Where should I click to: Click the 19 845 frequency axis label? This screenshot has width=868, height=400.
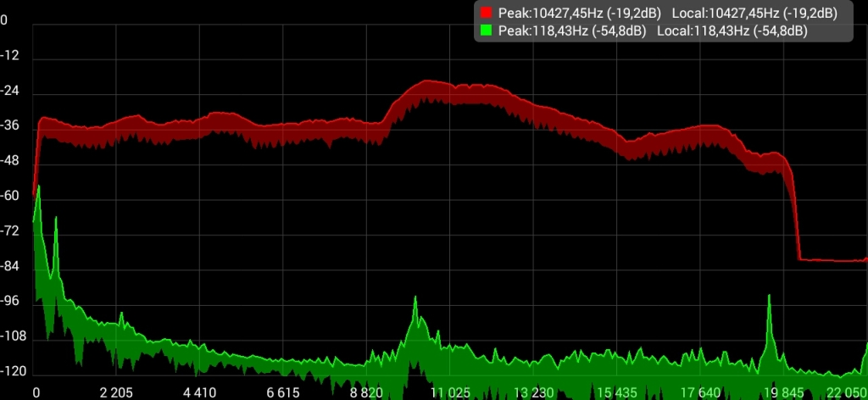click(x=784, y=393)
